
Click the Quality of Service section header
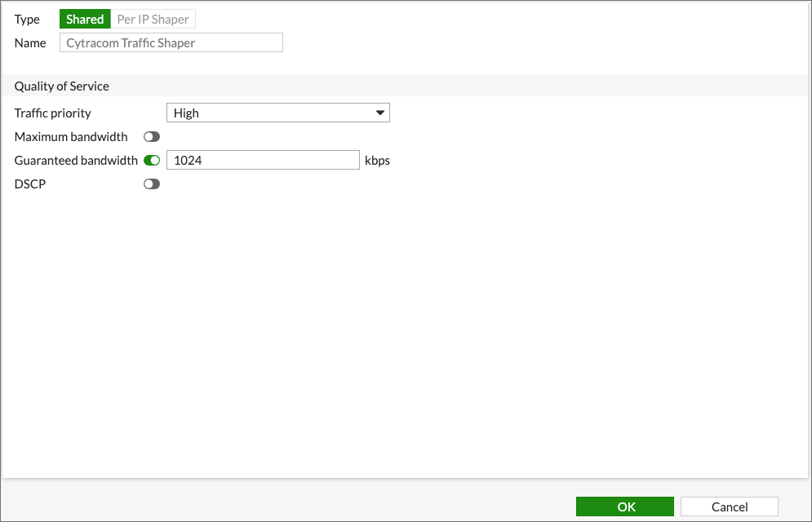(x=62, y=86)
